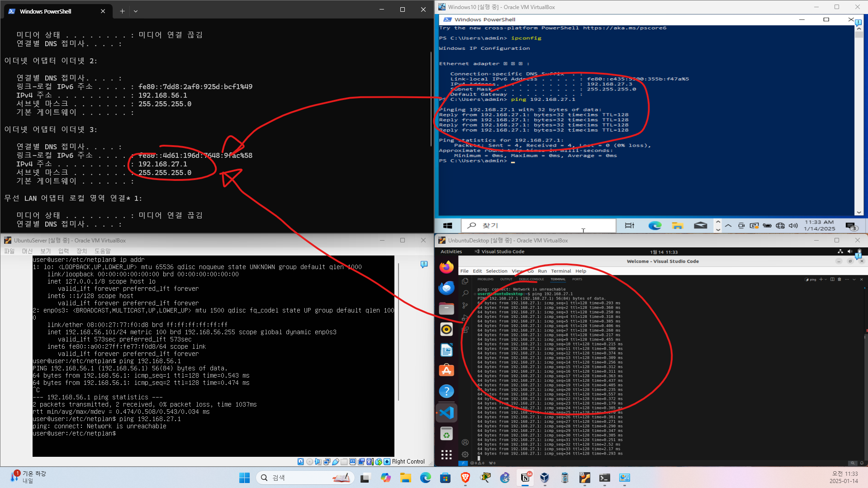
Task: Add a new PowerShell tab with plus button
Action: (x=122, y=11)
